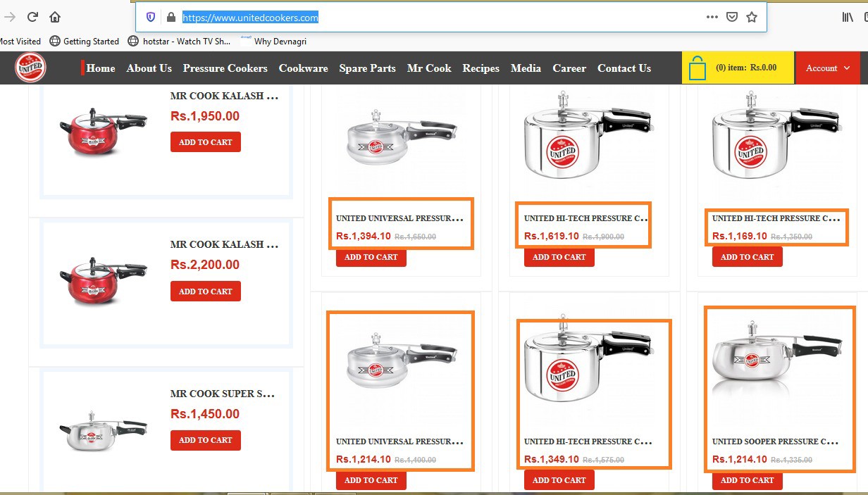Bookmark this page with the star icon
This screenshot has height=495, width=868.
[x=752, y=17]
